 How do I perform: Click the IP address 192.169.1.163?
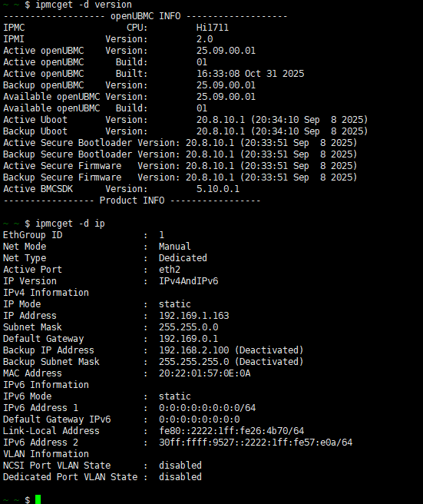point(194,315)
